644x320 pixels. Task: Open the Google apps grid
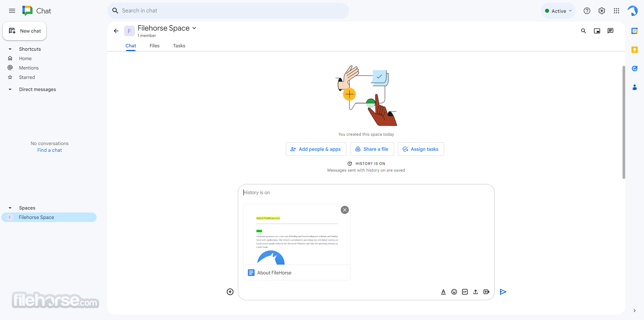pyautogui.click(x=617, y=11)
